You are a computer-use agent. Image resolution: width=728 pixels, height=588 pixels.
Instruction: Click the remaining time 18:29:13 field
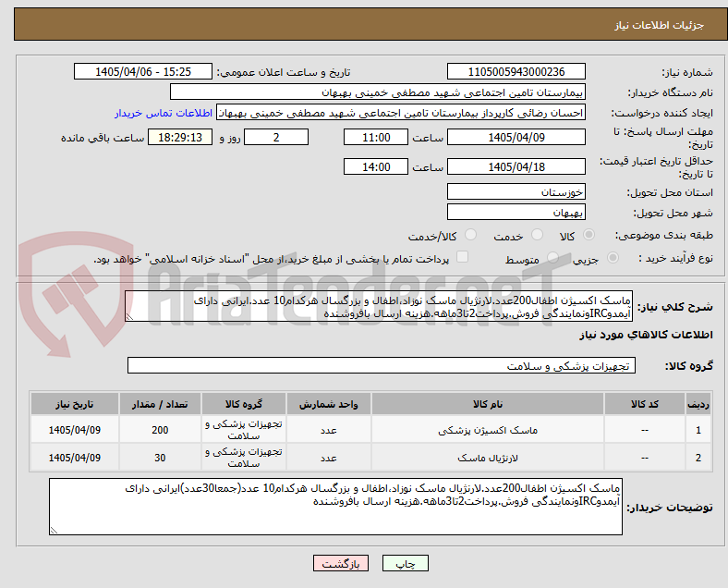pyautogui.click(x=180, y=138)
